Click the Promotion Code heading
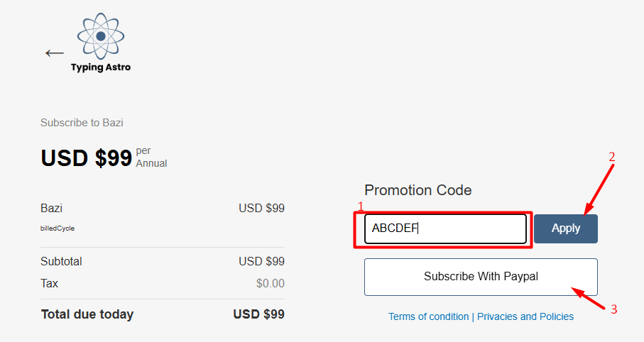644x342 pixels. [417, 190]
